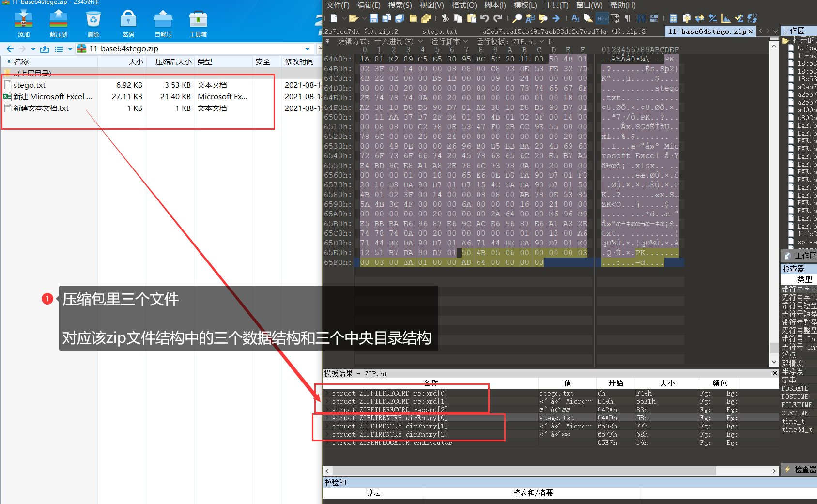Click the Redo arrow icon
This screenshot has width=817, height=504.
pyautogui.click(x=498, y=18)
